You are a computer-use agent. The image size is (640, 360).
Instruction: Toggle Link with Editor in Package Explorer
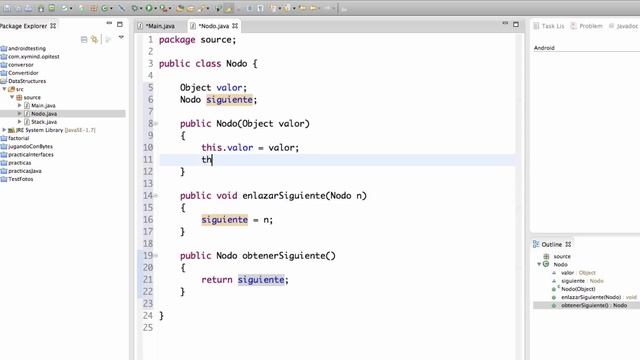[x=95, y=39]
